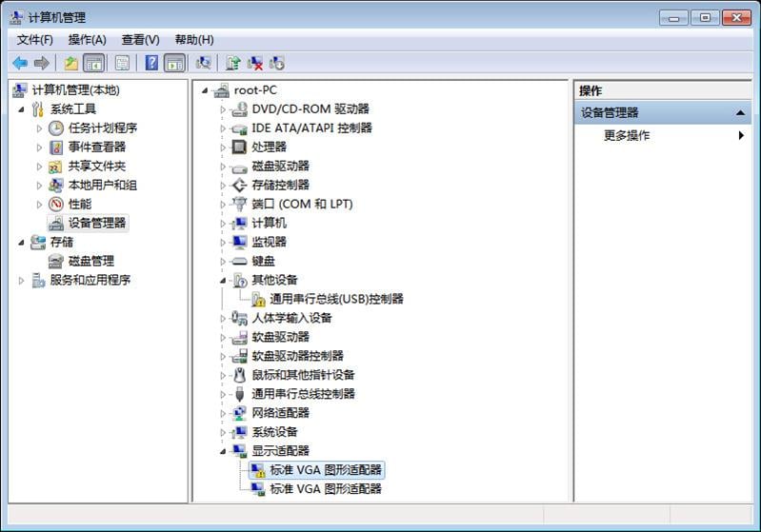Click the 任务计划程序 clock icon
The image size is (761, 532).
(56, 128)
